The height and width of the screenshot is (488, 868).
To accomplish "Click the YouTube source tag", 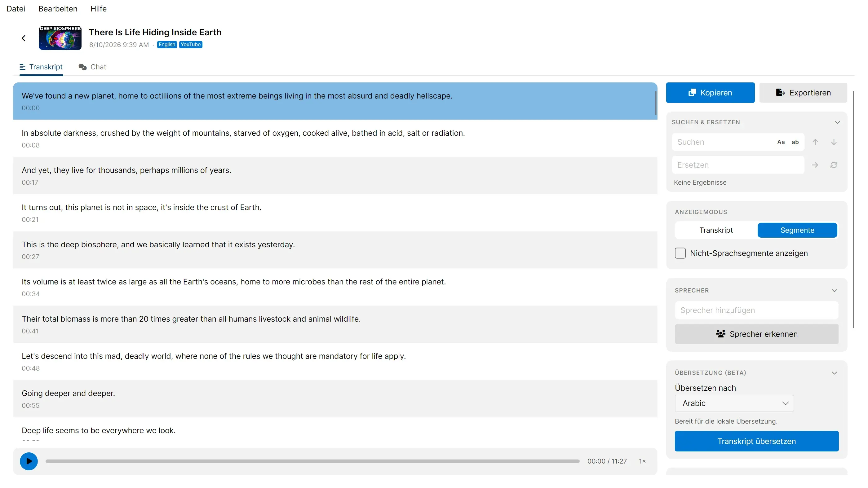I will [190, 44].
